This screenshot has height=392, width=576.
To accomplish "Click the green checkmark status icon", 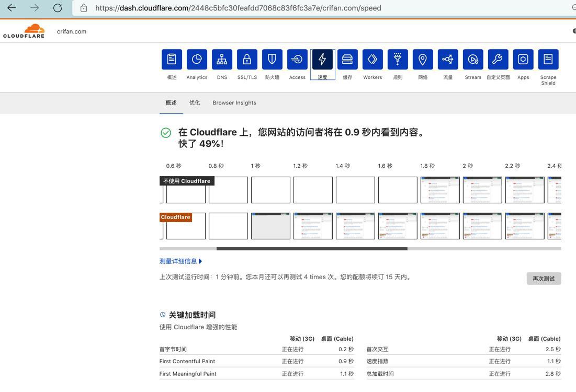I will coord(166,133).
